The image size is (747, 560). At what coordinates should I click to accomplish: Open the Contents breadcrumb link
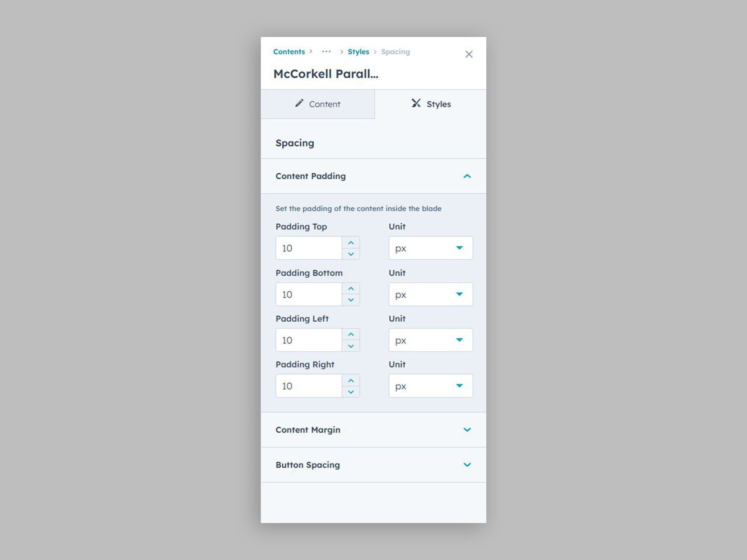coord(289,52)
